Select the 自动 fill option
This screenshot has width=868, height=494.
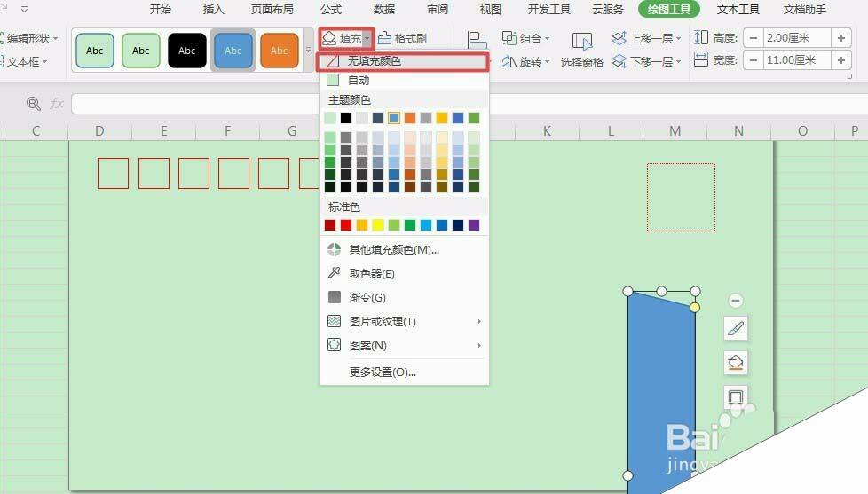[402, 80]
